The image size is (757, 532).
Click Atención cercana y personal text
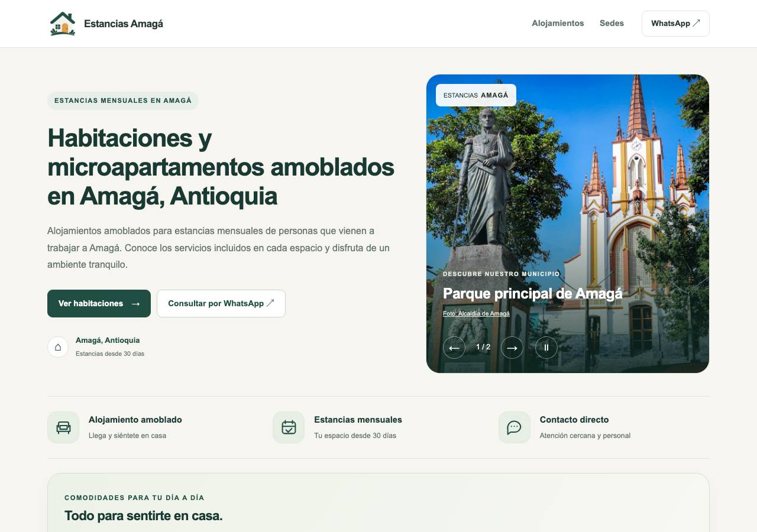(585, 436)
